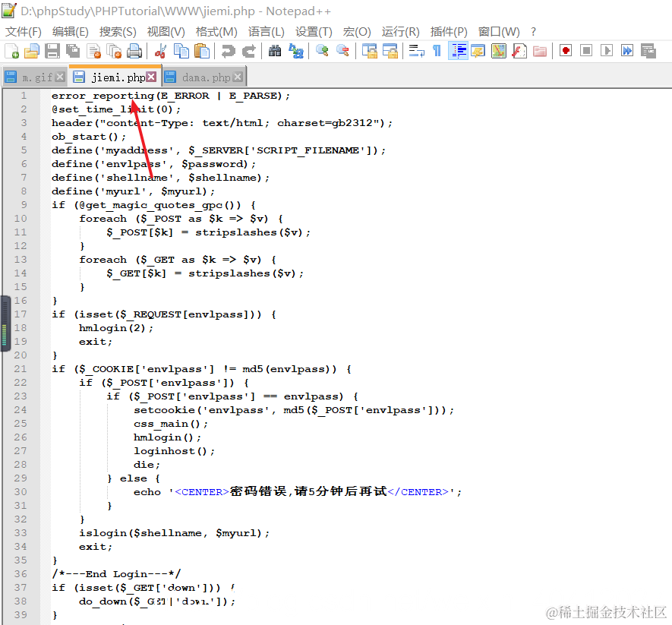Open a file using the folder icon
This screenshot has width=672, height=625.
32,51
